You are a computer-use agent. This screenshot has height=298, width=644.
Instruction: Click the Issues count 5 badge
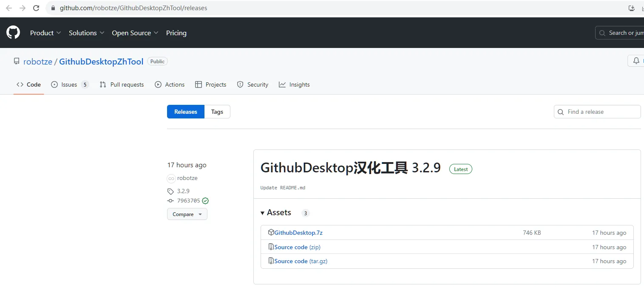tap(85, 84)
